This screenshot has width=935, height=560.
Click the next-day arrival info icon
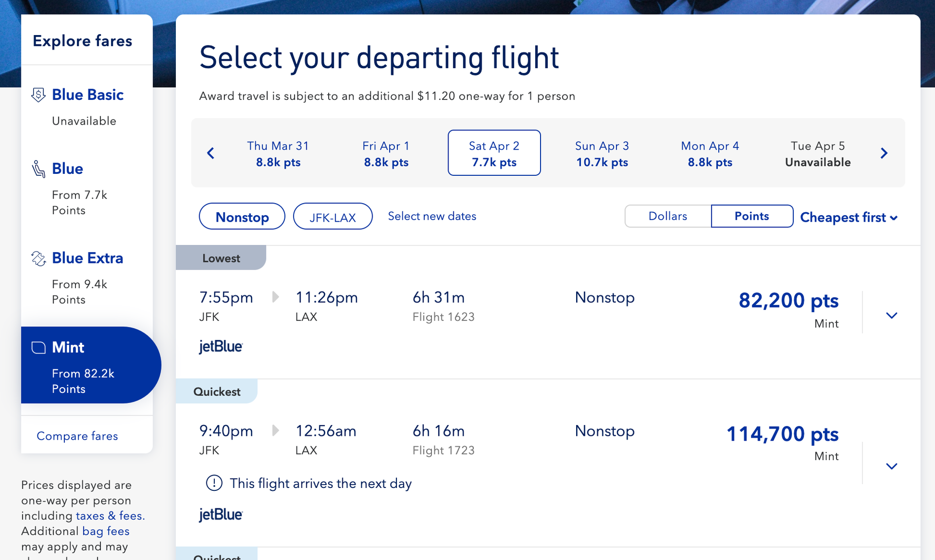click(213, 483)
